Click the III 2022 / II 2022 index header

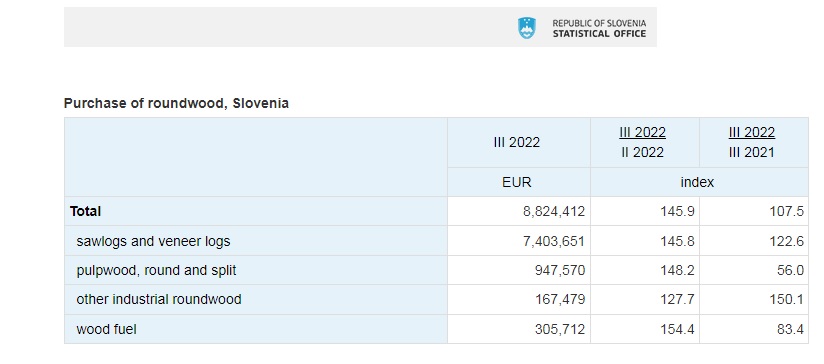pyautogui.click(x=642, y=142)
